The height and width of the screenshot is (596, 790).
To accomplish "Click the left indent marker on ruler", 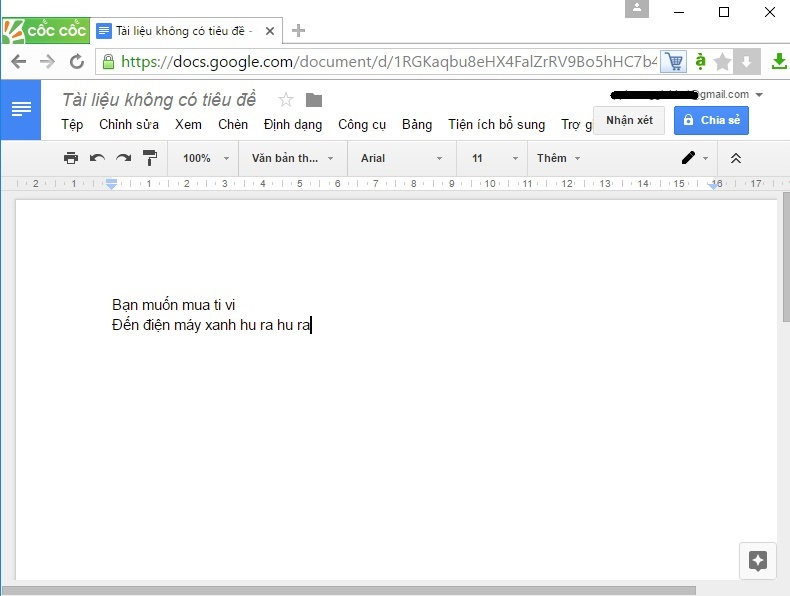I will [x=112, y=183].
